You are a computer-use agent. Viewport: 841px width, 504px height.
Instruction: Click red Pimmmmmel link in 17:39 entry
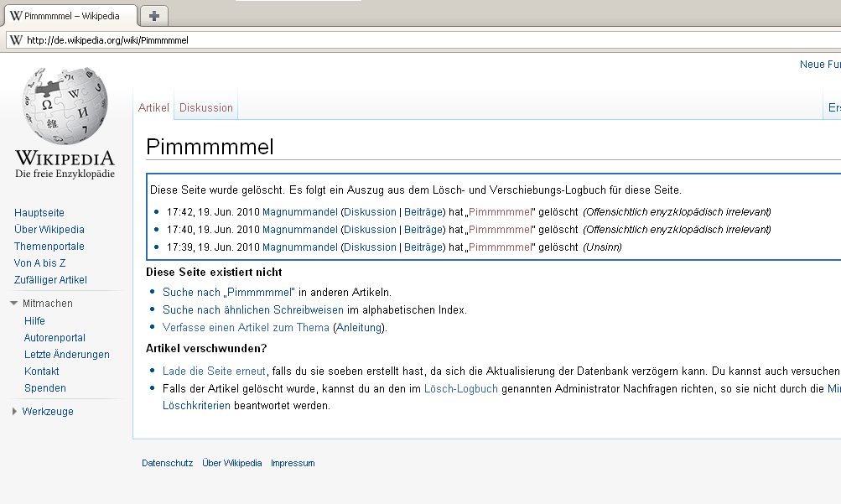pos(501,247)
